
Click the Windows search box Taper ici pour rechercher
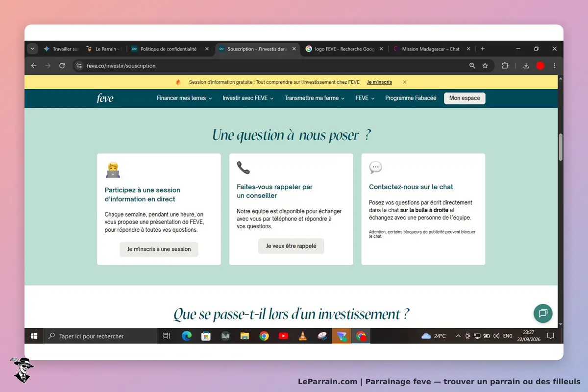100,336
